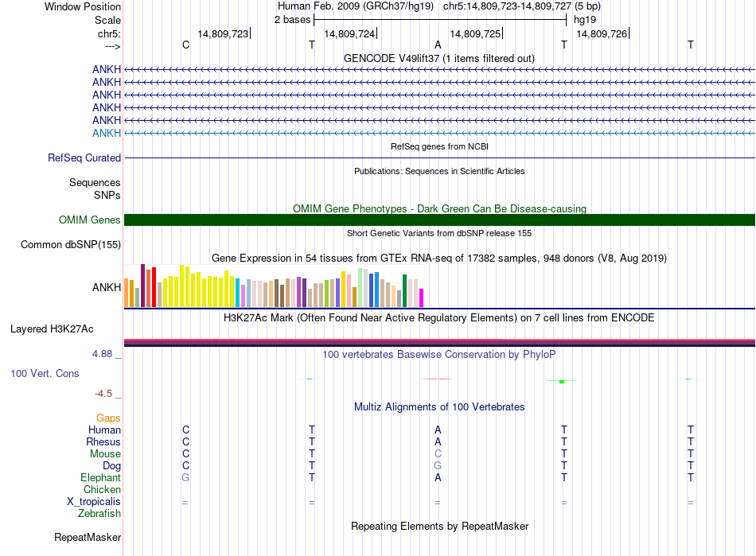The height and width of the screenshot is (556, 756).
Task: Click the Zebrafish alignment row label
Action: click(99, 514)
